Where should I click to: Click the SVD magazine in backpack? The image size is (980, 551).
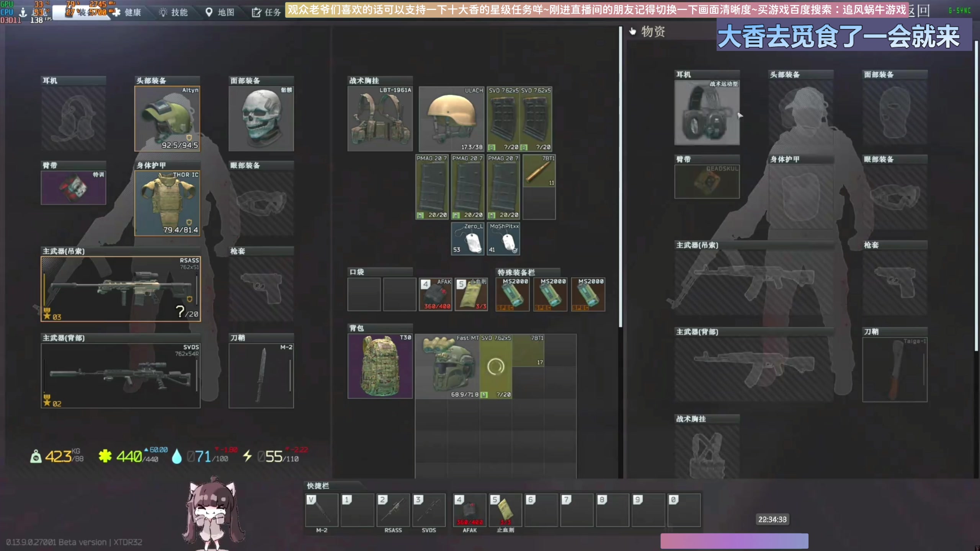tap(496, 367)
